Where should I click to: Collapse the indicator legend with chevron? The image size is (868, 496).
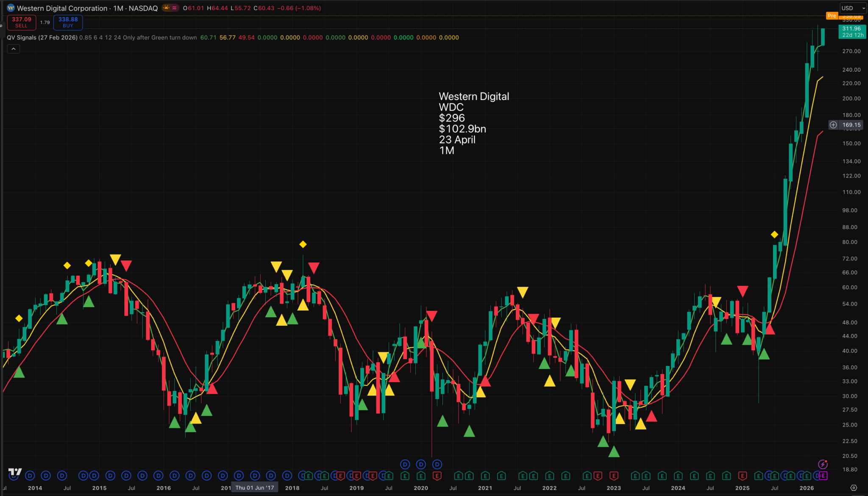pos(14,49)
